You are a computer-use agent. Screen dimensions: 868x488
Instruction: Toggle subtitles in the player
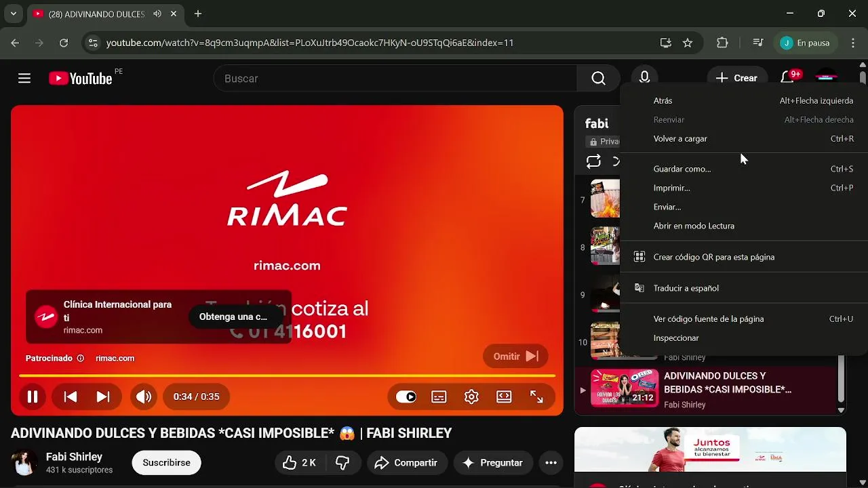click(x=439, y=397)
